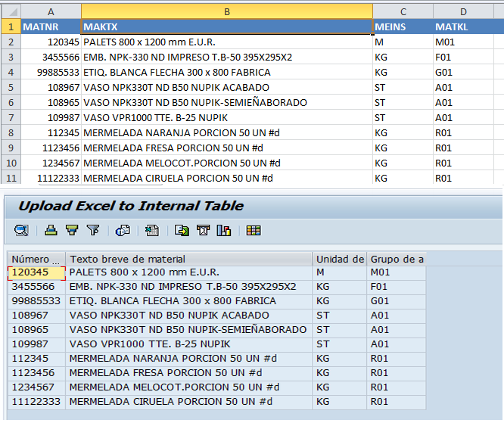Viewport: 504px width, 423px height.
Task: Click the Excel select-all corner triangle
Action: click(x=11, y=12)
